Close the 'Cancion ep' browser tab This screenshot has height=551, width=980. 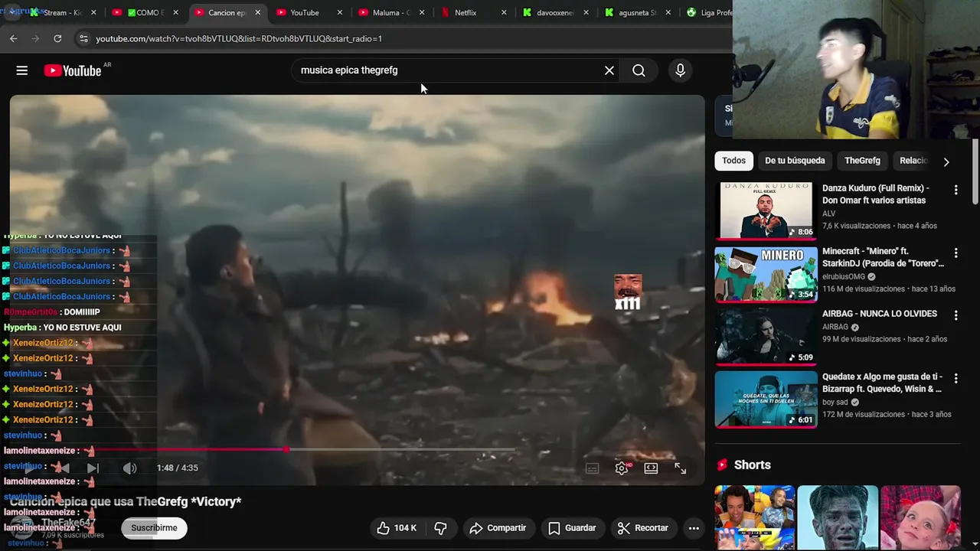(x=257, y=12)
